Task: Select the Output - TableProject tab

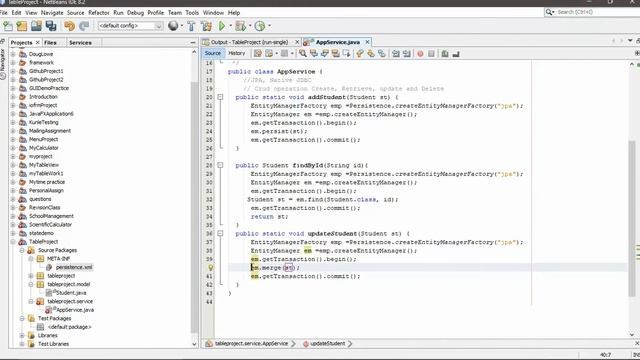Action: (249, 42)
